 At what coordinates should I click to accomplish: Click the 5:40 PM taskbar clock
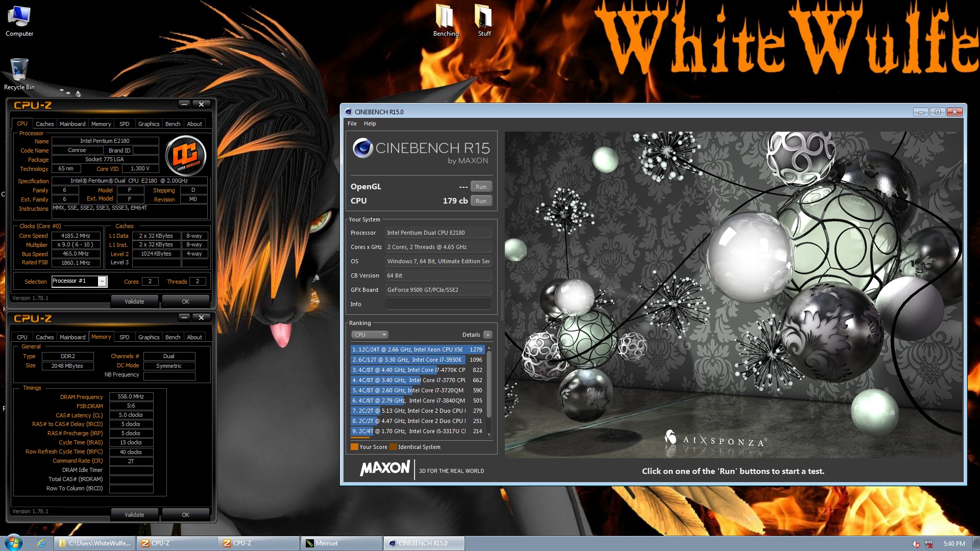(x=954, y=544)
